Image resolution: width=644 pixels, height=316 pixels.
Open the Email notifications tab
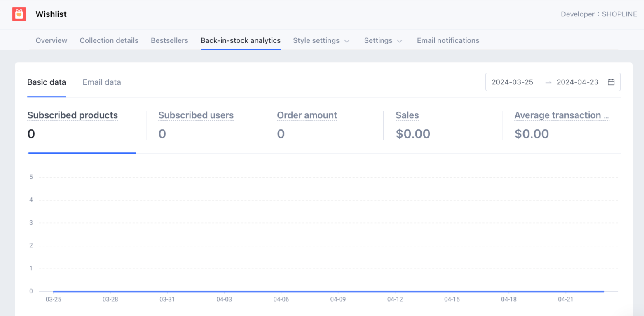click(448, 40)
